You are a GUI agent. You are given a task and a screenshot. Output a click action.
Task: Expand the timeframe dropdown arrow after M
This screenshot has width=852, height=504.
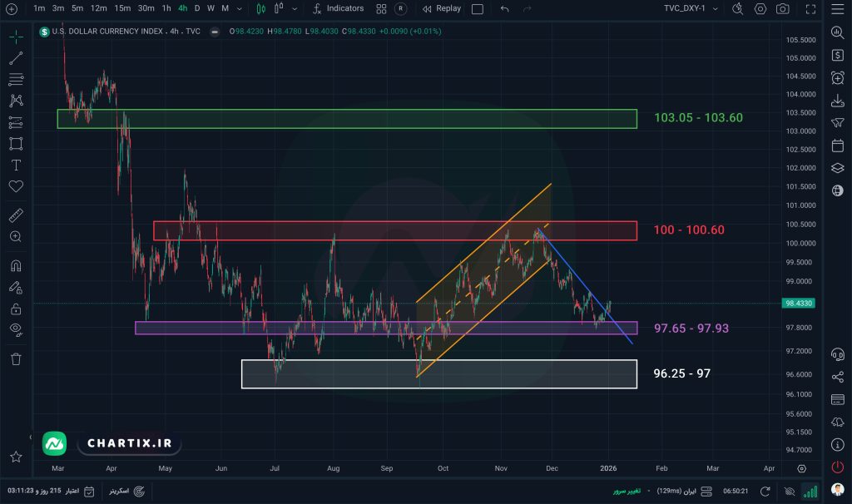(x=240, y=9)
